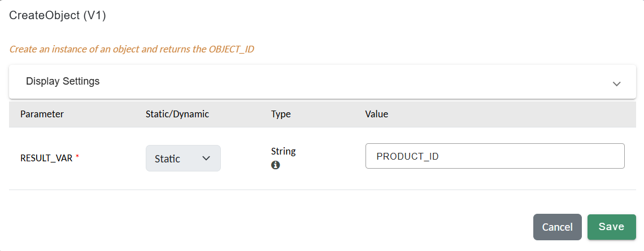Image resolution: width=644 pixels, height=251 pixels.
Task: Click the Type column header
Action: [281, 114]
